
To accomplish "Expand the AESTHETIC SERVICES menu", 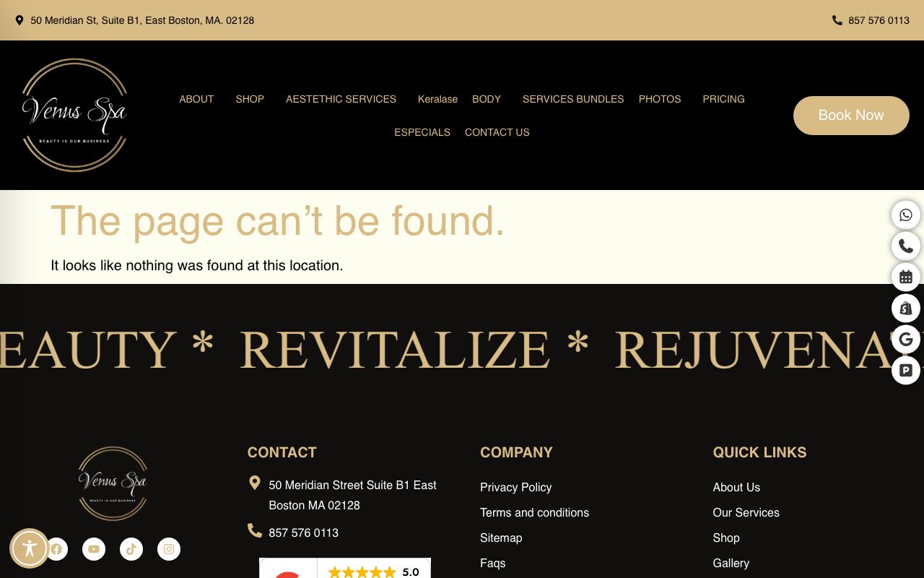I will [x=341, y=99].
